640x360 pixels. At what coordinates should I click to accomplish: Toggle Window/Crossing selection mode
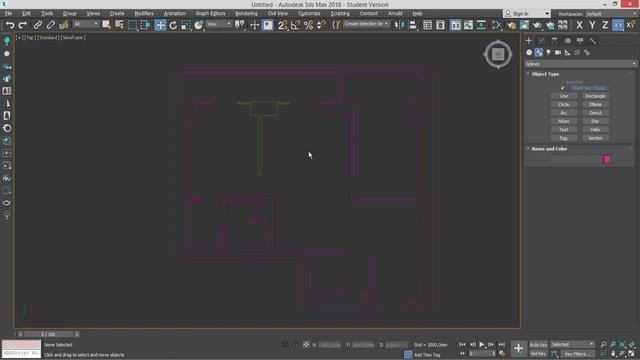tap(145, 25)
